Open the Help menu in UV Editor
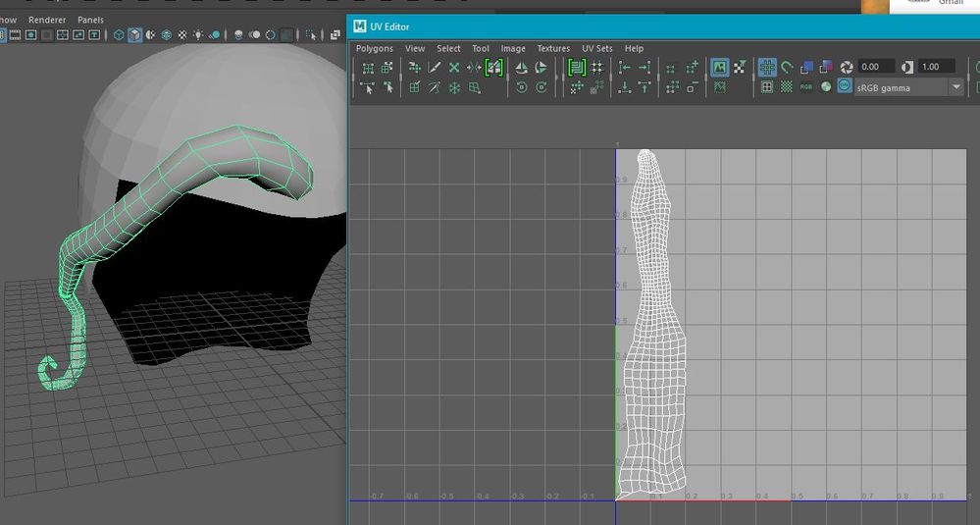Viewport: 980px width, 525px height. [x=634, y=48]
